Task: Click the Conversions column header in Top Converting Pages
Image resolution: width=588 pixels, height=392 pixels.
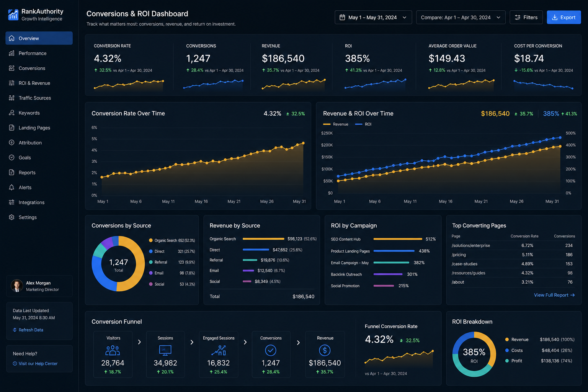Action: coord(564,236)
